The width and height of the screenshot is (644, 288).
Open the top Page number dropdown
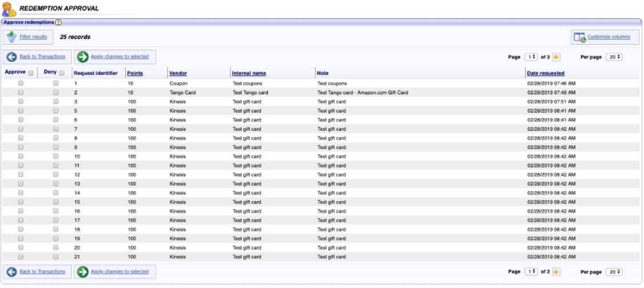[531, 57]
